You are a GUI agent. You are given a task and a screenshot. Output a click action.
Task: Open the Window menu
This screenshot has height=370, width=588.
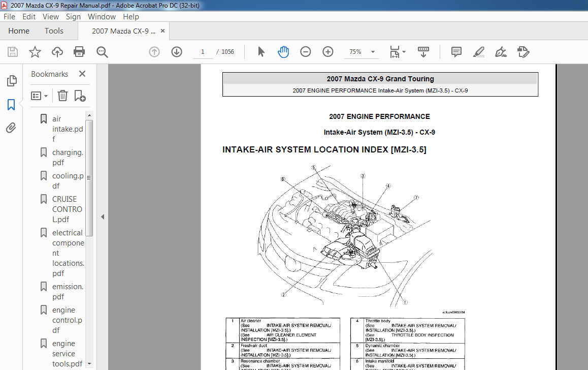pos(102,16)
